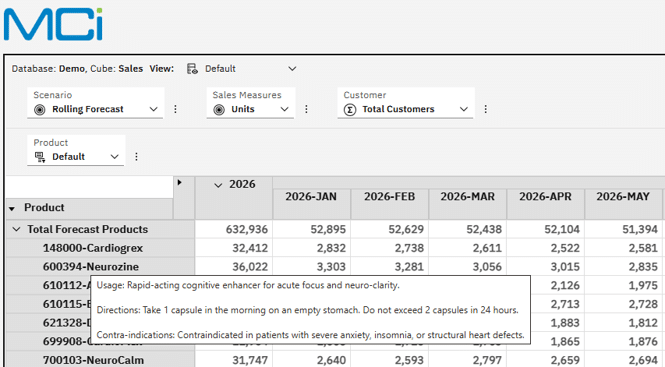Open the Units sales measures dropdown
Viewport: 665px width, 367px height.
click(x=285, y=109)
